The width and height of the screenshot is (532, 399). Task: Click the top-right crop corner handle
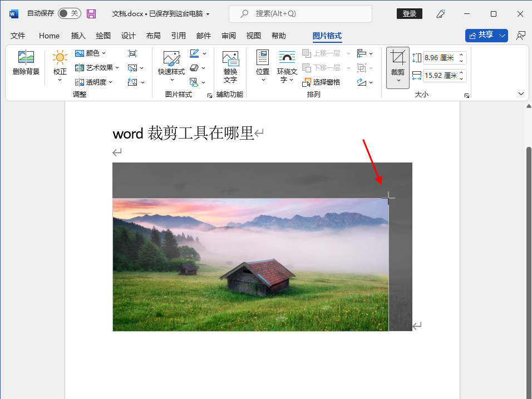pyautogui.click(x=388, y=199)
